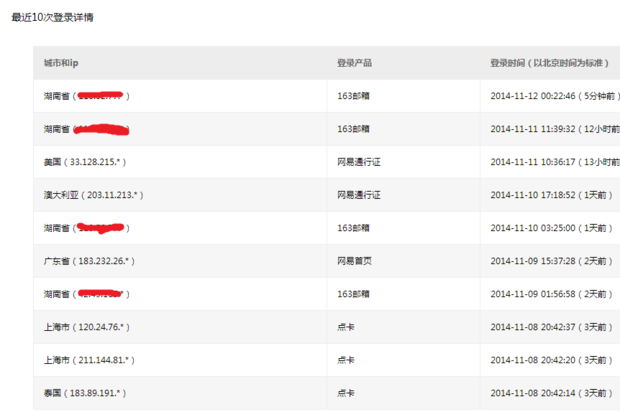This screenshot has height=412, width=620.
Task: Click the 泰国 (183.89.191.*) IP entry
Action: pyautogui.click(x=85, y=393)
